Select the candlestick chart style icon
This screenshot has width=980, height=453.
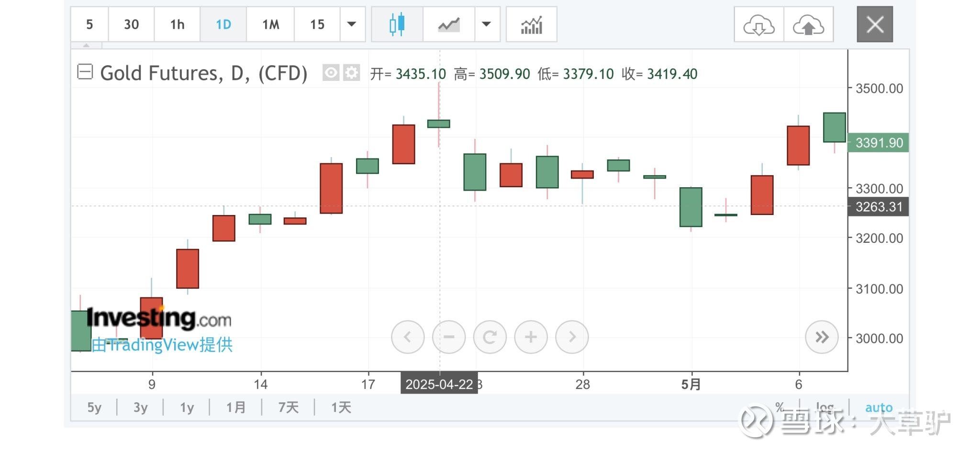397,24
